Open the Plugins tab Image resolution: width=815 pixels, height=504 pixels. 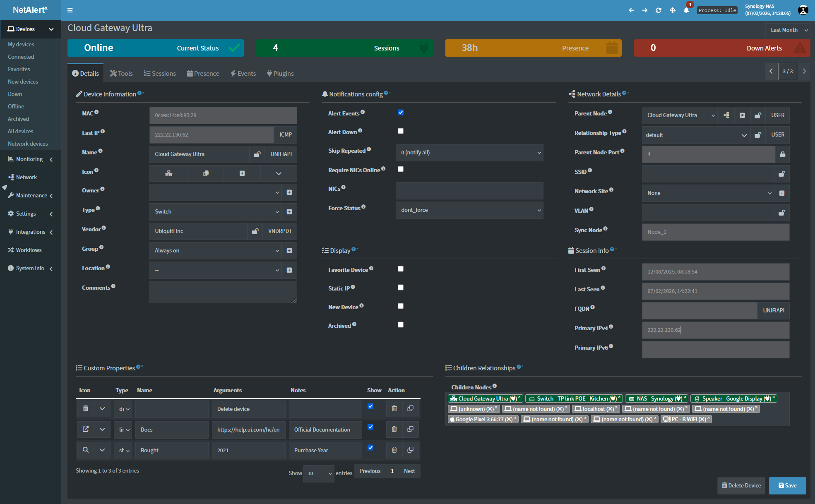280,74
